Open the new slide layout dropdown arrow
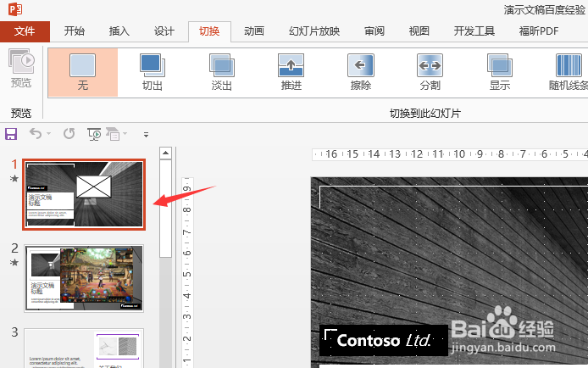588x368 pixels. coord(125,133)
